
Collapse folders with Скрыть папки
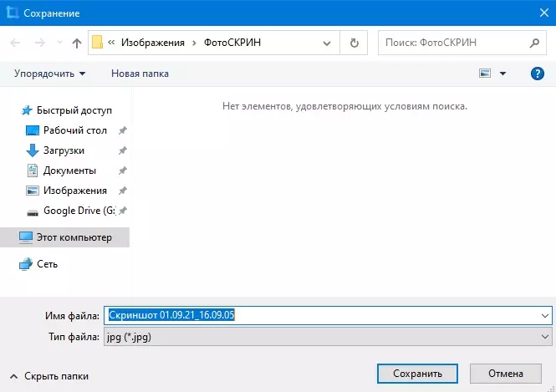tap(49, 376)
